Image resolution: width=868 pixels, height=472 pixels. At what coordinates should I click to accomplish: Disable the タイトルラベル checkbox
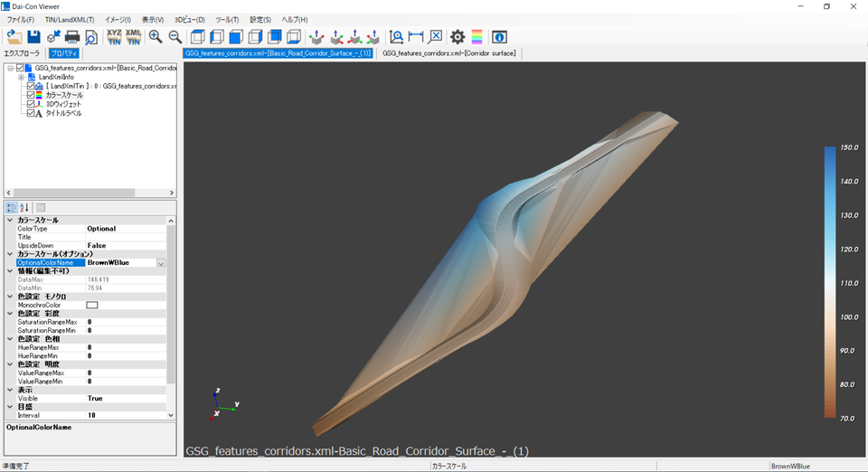[32, 113]
